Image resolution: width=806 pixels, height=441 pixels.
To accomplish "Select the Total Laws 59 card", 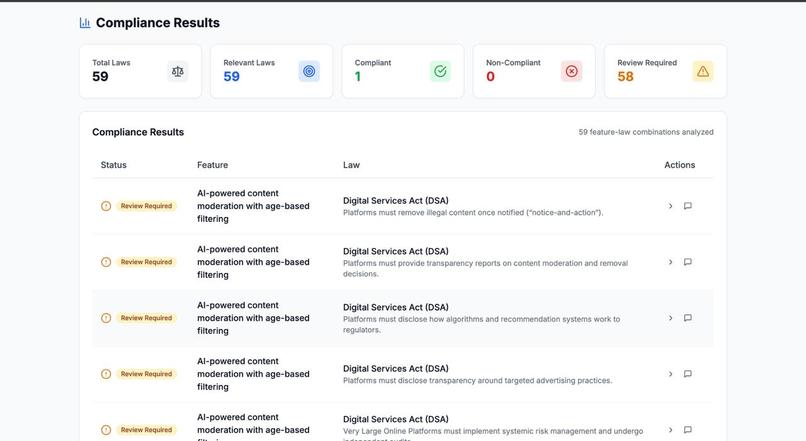I will (x=140, y=71).
